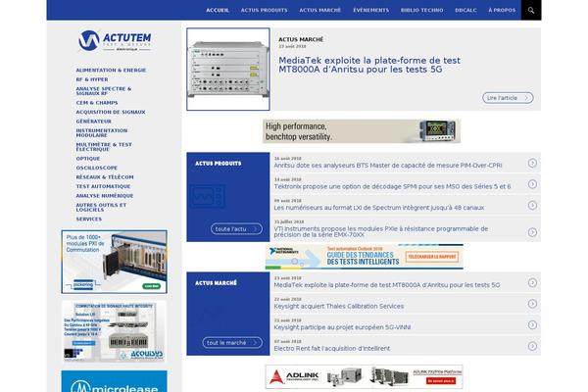588x392 pixels.
Task: Click the Acquisys commutation ad
Action: click(114, 331)
